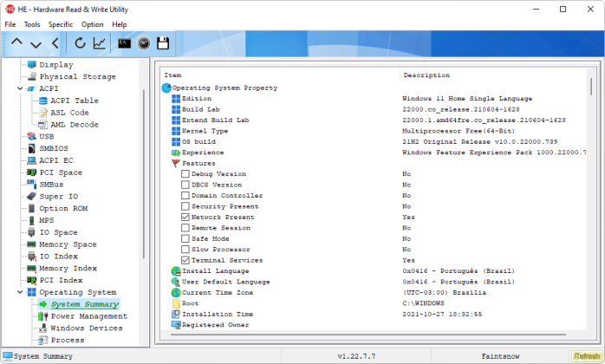
Task: Open Process in the tree
Action: click(x=68, y=340)
